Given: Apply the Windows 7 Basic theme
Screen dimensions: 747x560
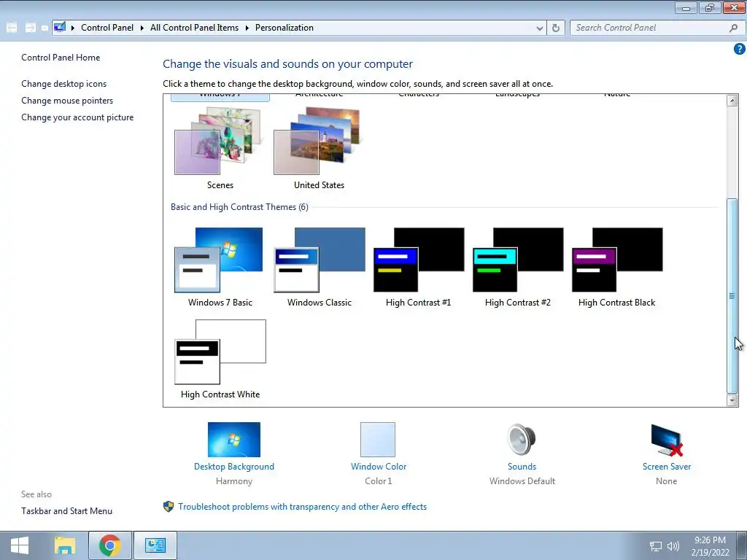Looking at the screenshot, I should [219, 260].
